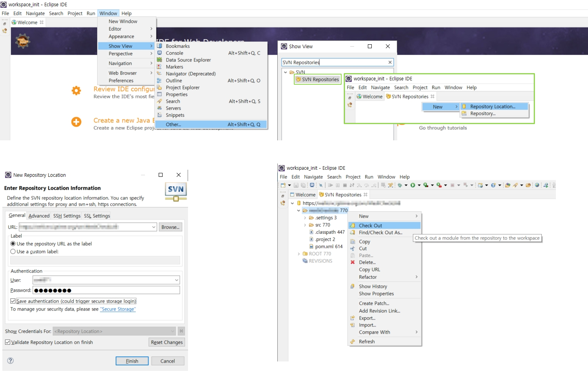The height and width of the screenshot is (374, 588).
Task: Choose Repository Location... from the New submenu
Action: (x=494, y=107)
